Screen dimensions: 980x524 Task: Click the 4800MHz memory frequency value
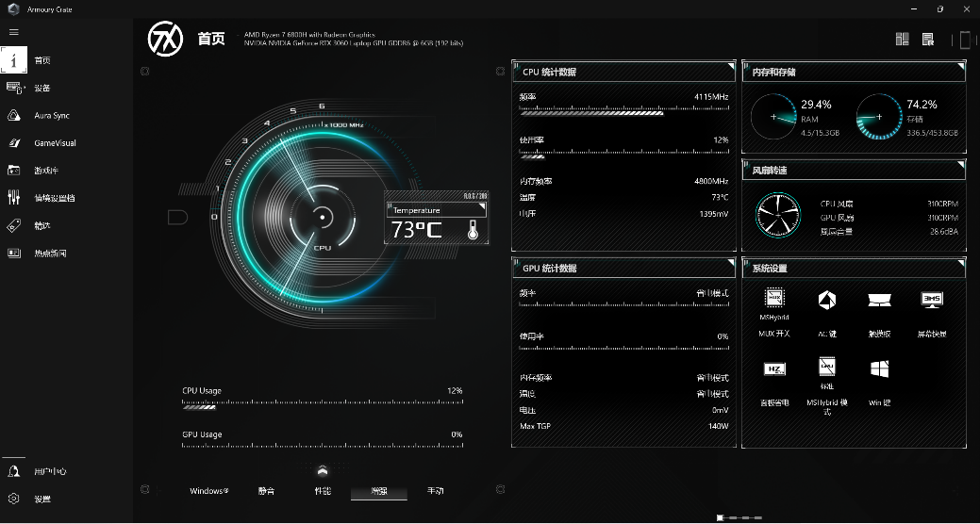(x=711, y=181)
